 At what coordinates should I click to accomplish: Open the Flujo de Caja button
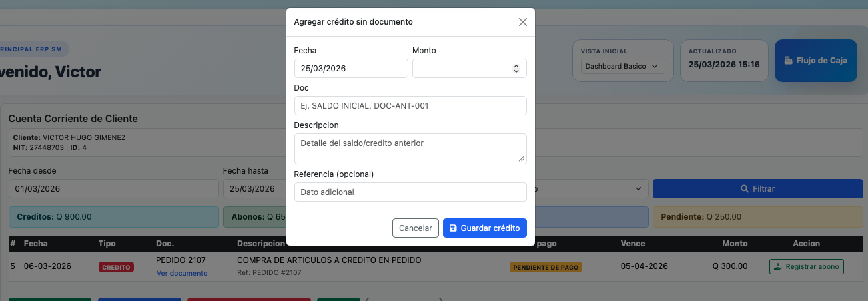pos(816,61)
